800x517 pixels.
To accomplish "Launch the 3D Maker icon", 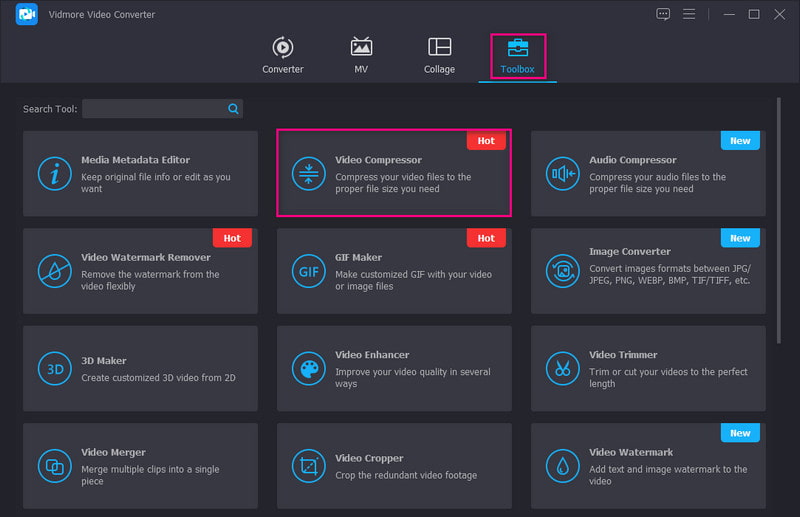I will 54,367.
